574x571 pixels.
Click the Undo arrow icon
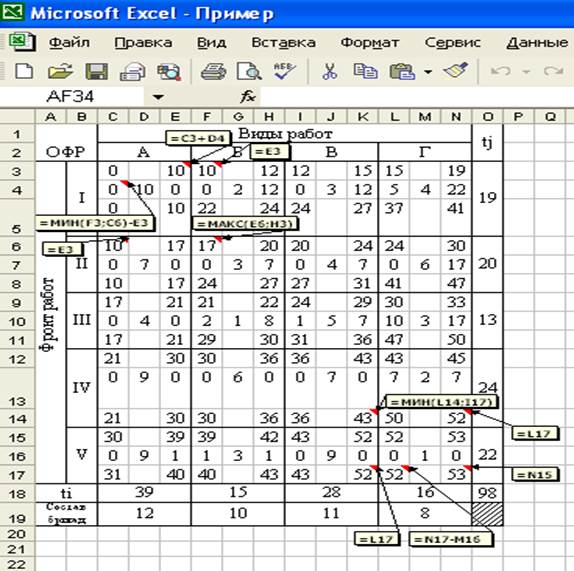coord(500,71)
